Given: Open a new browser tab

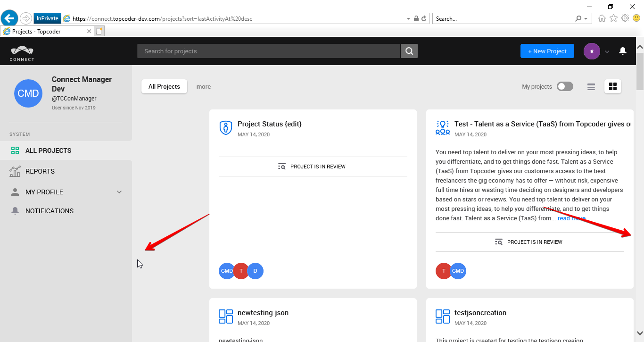Looking at the screenshot, I should (x=99, y=32).
